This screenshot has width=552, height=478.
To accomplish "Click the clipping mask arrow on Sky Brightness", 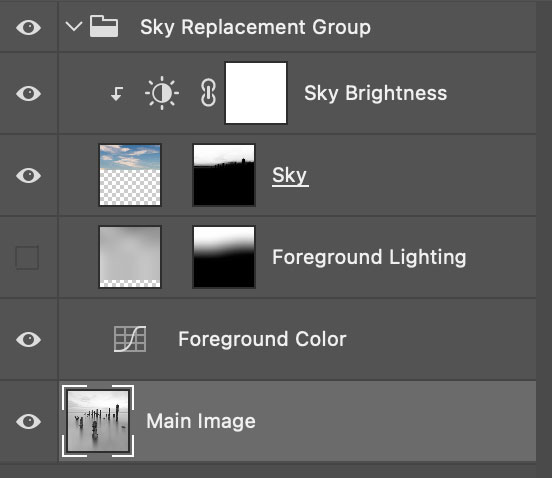I will pyautogui.click(x=117, y=94).
